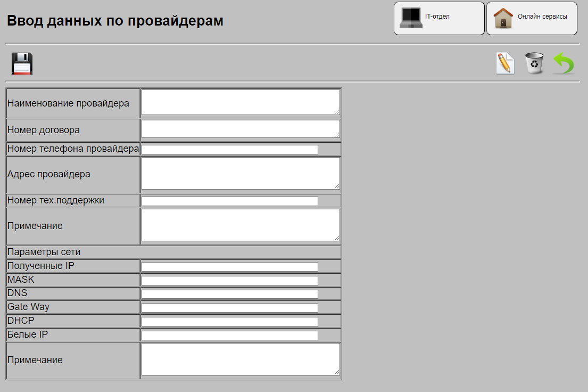Image resolution: width=588 pixels, height=392 pixels.
Task: Click the Полученные IP input field
Action: pyautogui.click(x=229, y=266)
